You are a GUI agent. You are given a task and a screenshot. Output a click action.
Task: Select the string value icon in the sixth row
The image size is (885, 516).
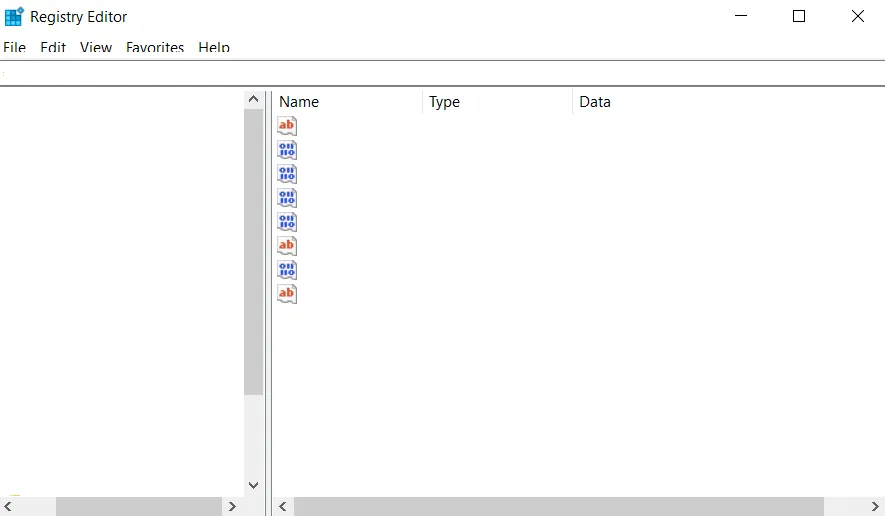287,246
